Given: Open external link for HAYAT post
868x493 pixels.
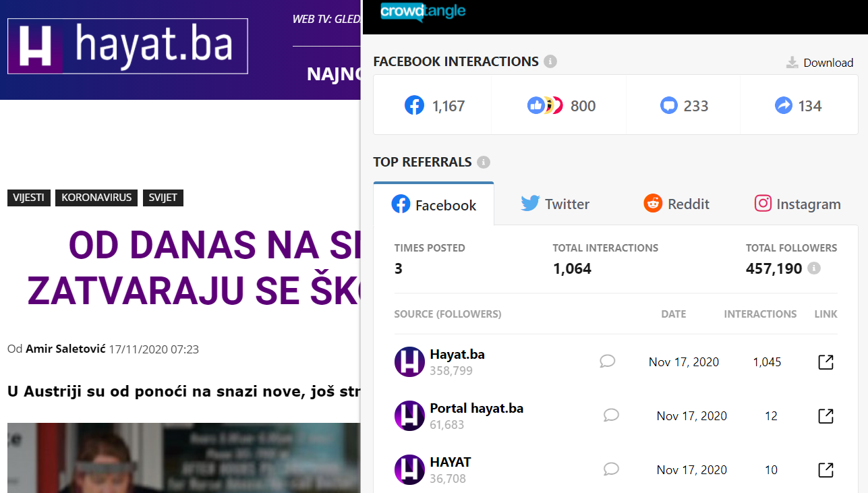Looking at the screenshot, I should [x=826, y=470].
